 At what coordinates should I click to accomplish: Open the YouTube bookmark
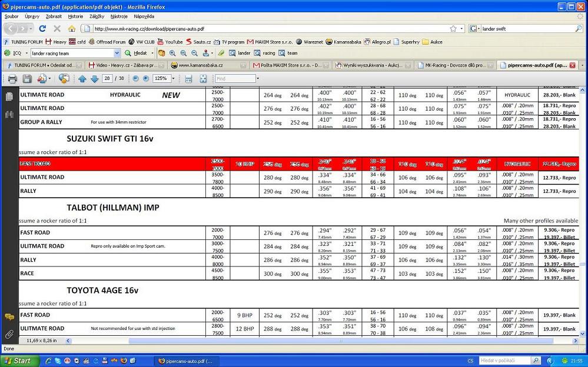170,42
